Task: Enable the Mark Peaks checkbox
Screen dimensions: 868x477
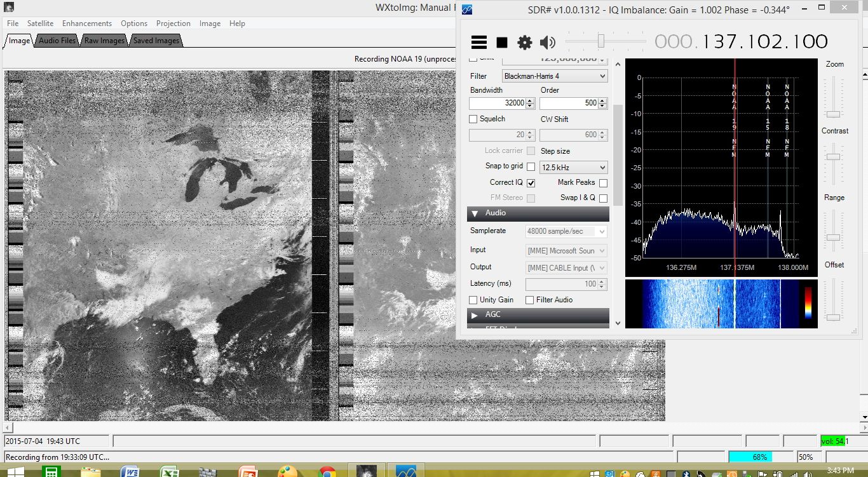Action: tap(603, 183)
